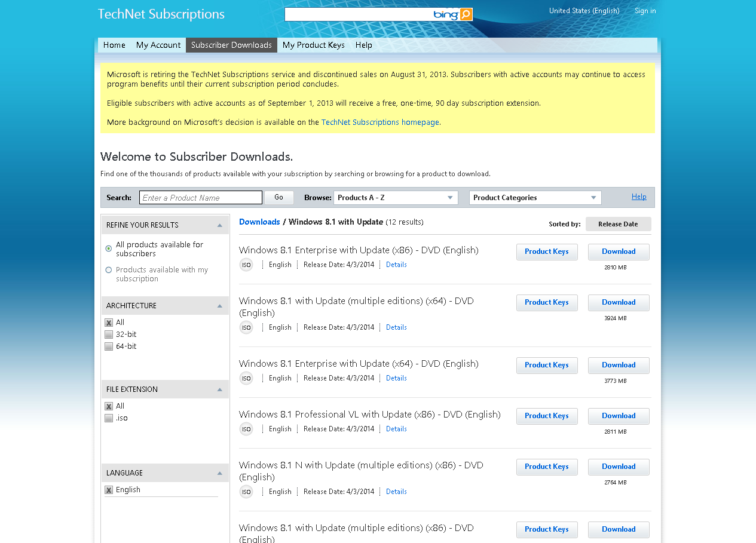Open the Product Categories dropdown
This screenshot has height=543, width=756.
coord(535,198)
